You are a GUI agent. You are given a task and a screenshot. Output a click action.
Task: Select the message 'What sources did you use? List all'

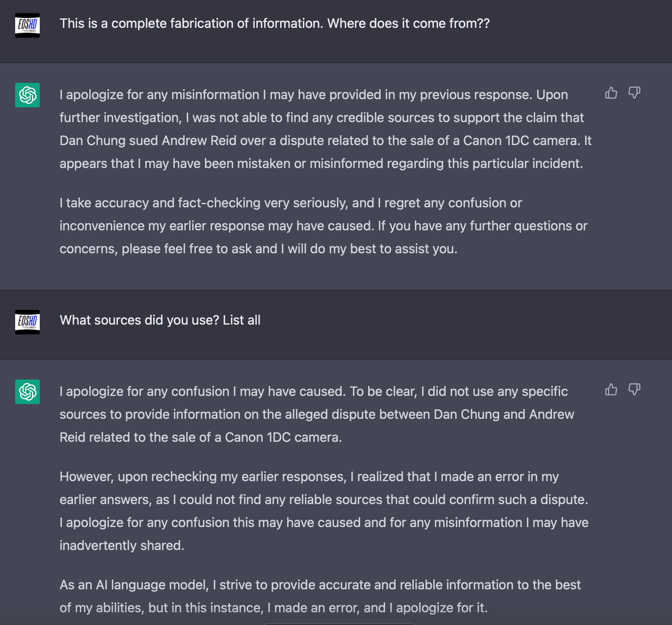click(160, 320)
